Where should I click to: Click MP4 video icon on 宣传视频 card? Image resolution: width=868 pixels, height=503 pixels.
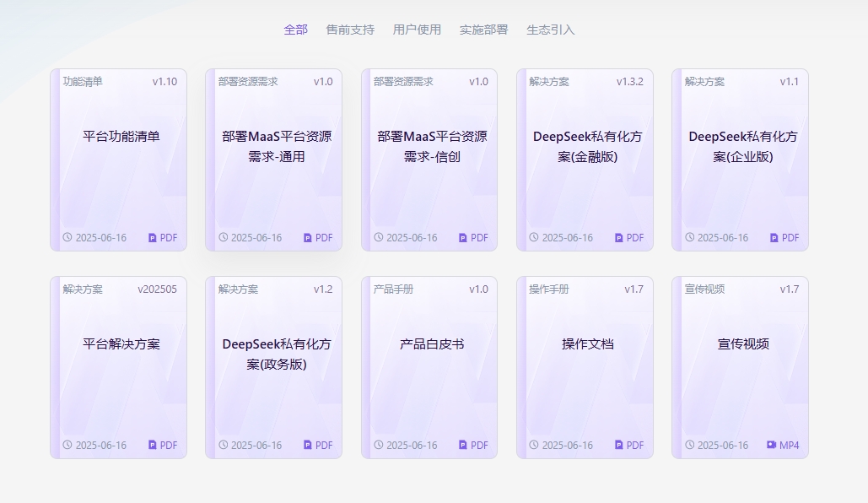[x=771, y=445]
